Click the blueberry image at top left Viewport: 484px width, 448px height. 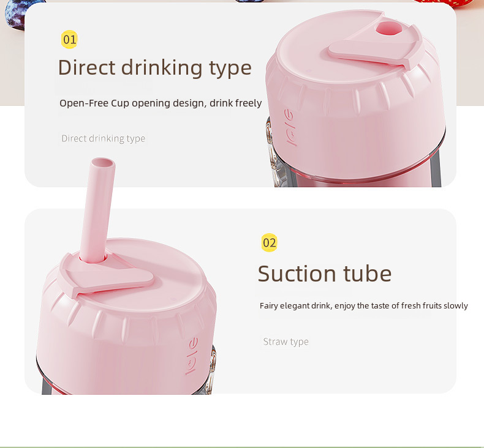15,15
